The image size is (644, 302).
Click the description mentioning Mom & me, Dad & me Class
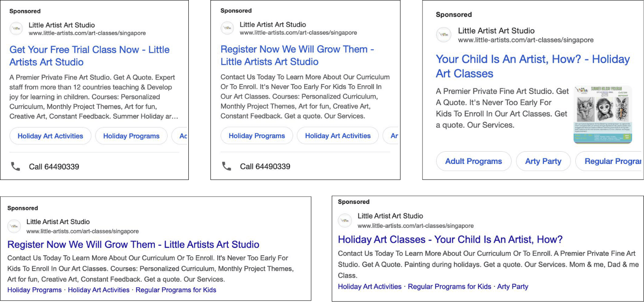[488, 264]
